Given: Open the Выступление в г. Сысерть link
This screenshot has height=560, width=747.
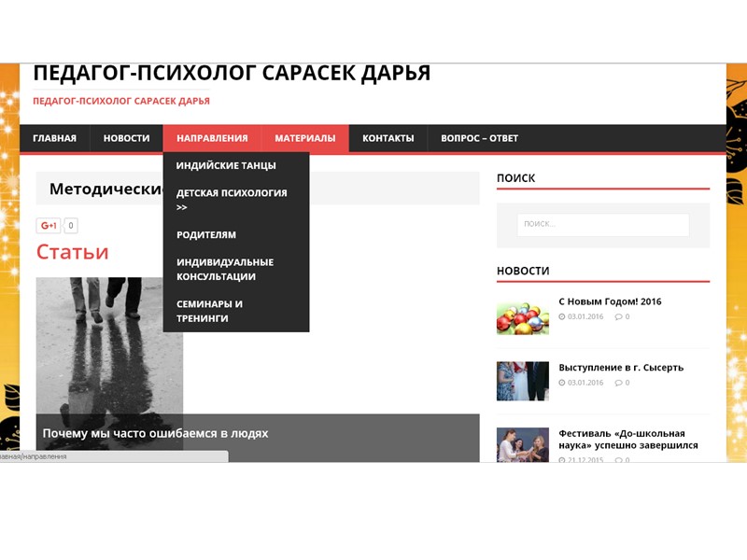Looking at the screenshot, I should pos(621,368).
